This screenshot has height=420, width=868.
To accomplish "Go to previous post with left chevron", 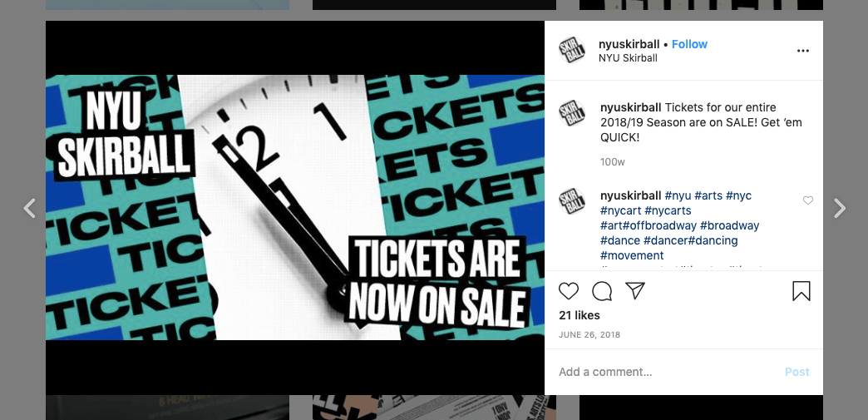I will point(29,209).
